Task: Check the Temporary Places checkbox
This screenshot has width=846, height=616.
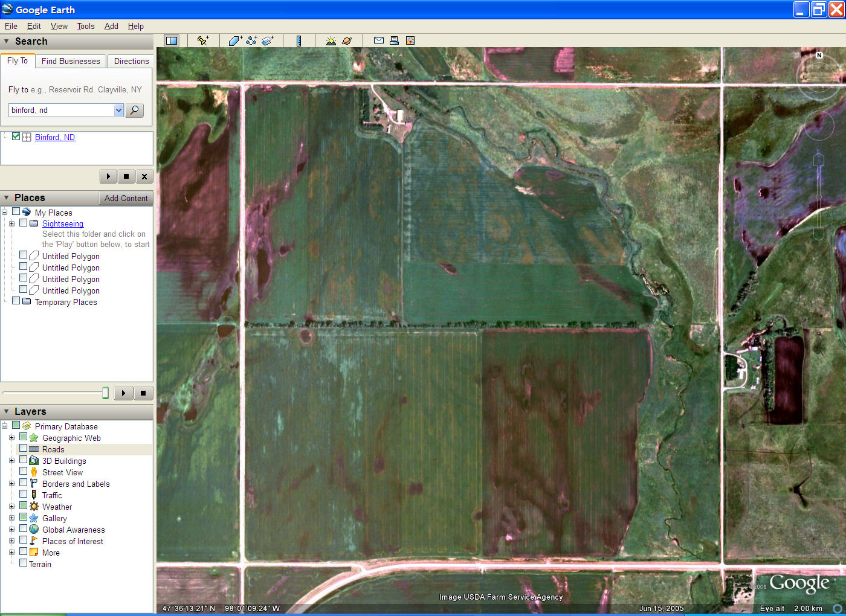Action: 16,301
